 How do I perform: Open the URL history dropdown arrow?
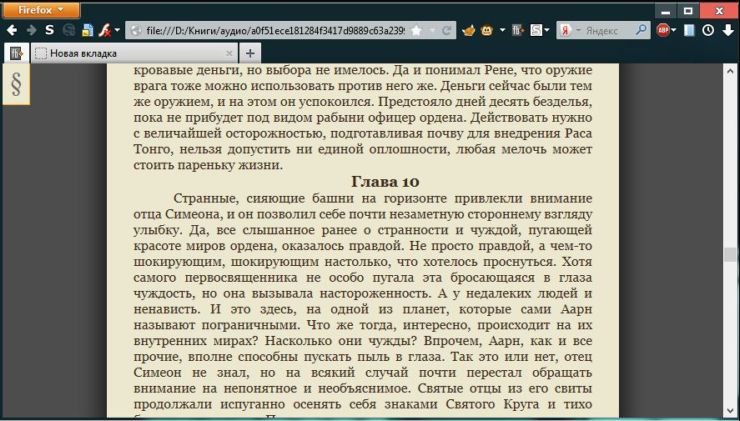click(432, 31)
